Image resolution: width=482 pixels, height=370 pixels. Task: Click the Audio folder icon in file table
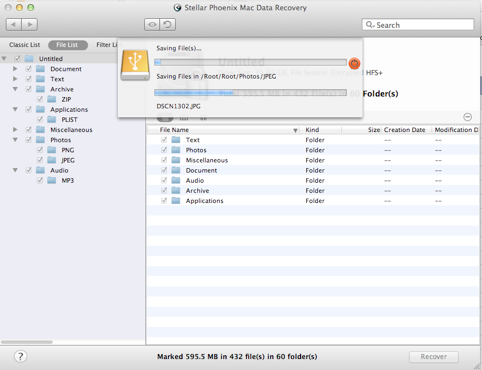176,180
